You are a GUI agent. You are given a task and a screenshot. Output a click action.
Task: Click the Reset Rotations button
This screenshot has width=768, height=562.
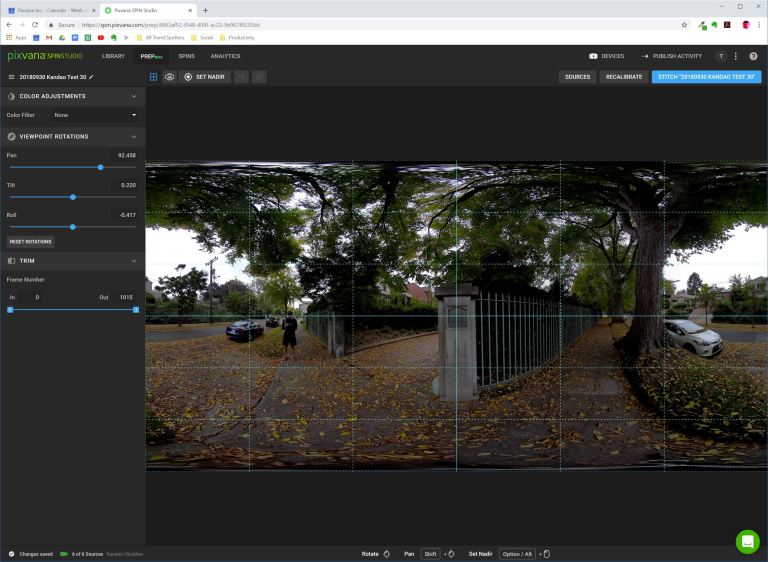point(30,241)
